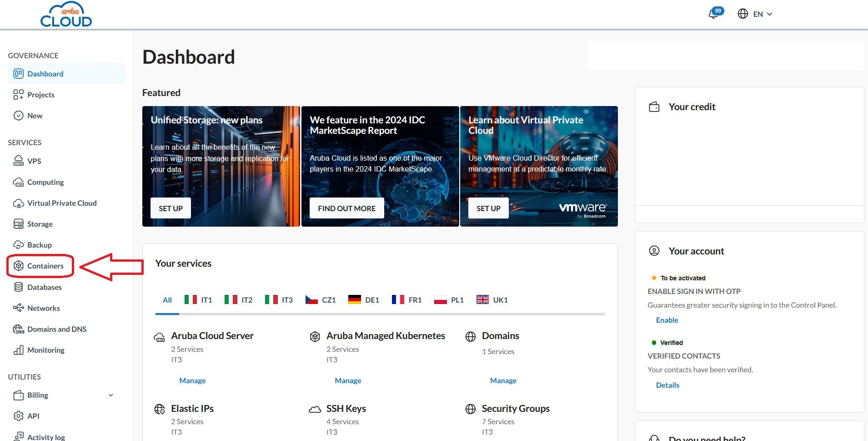
Task: Open the VPS service icon
Action: click(19, 161)
